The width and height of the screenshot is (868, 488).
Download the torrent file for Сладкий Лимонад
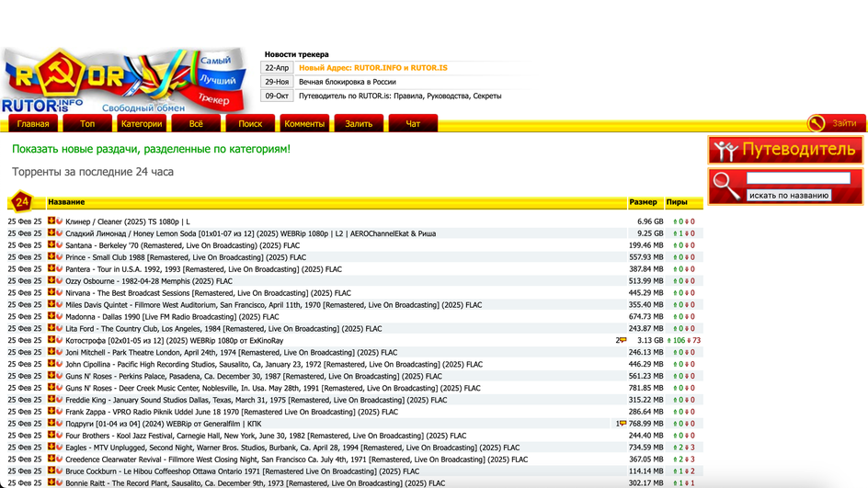51,233
